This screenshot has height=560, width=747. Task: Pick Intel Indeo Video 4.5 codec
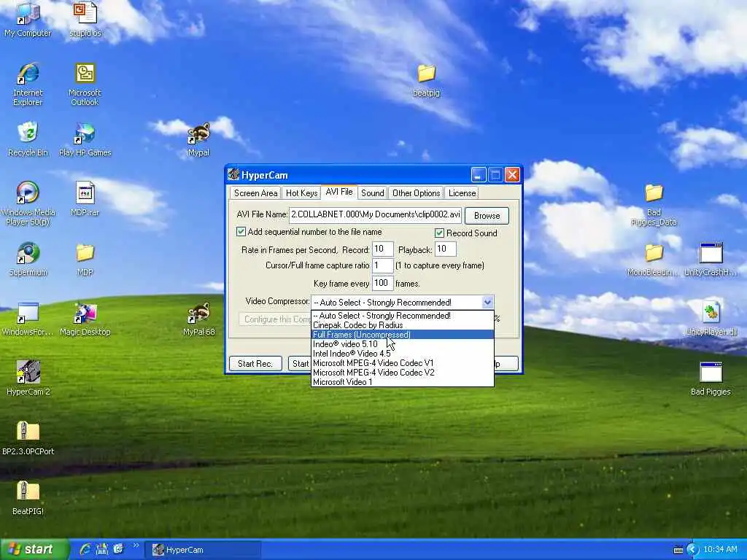[402, 354]
